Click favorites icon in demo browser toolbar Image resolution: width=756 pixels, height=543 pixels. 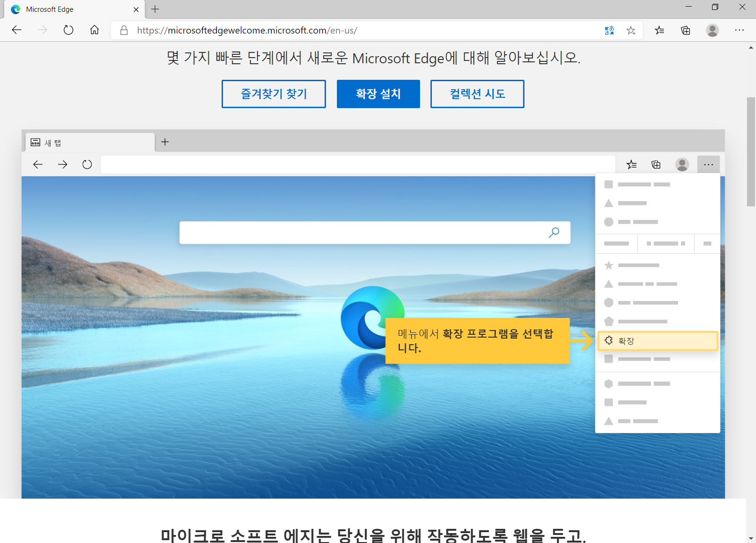(x=631, y=164)
